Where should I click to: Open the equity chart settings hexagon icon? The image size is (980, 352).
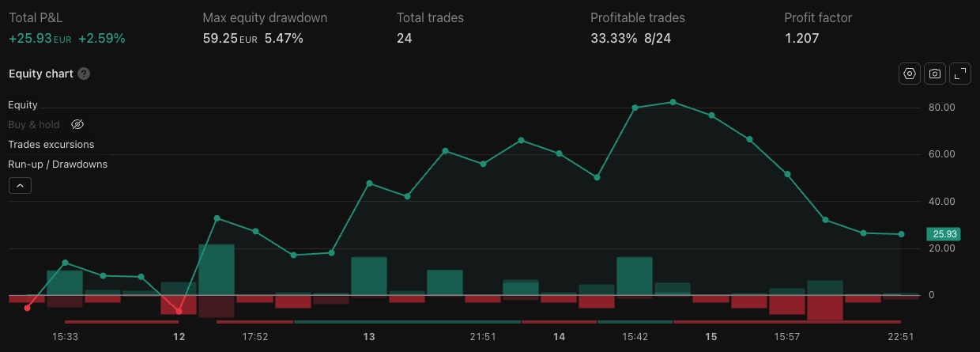(x=910, y=74)
